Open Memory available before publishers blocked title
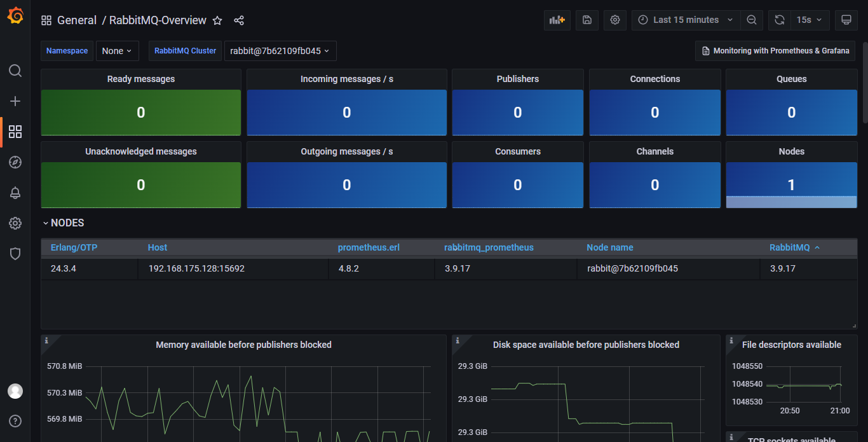Image resolution: width=868 pixels, height=442 pixels. (244, 345)
